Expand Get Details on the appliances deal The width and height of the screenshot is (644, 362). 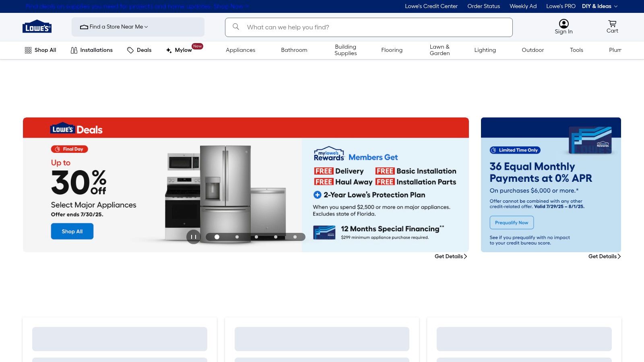coord(450,256)
